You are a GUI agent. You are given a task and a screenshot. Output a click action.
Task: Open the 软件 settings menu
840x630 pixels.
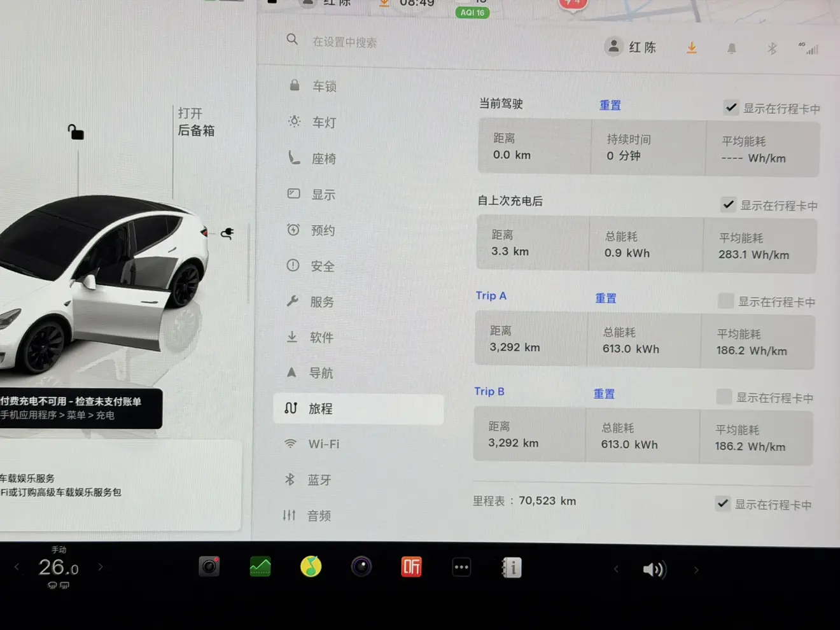point(321,337)
